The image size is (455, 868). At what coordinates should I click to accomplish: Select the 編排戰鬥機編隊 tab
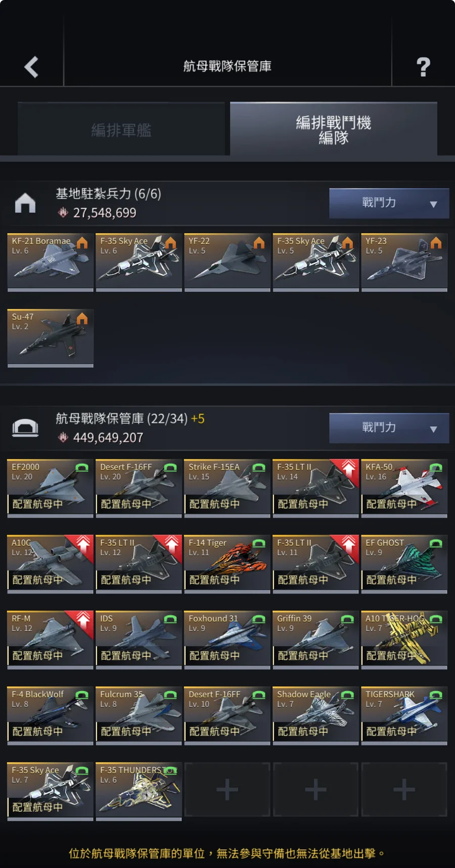pyautogui.click(x=334, y=129)
